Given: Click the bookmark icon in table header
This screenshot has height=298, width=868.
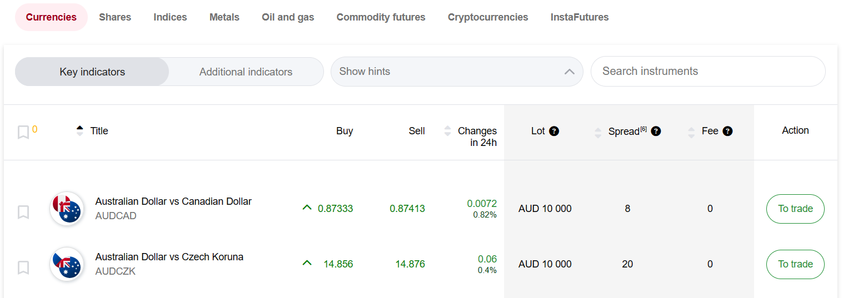Looking at the screenshot, I should (x=23, y=132).
